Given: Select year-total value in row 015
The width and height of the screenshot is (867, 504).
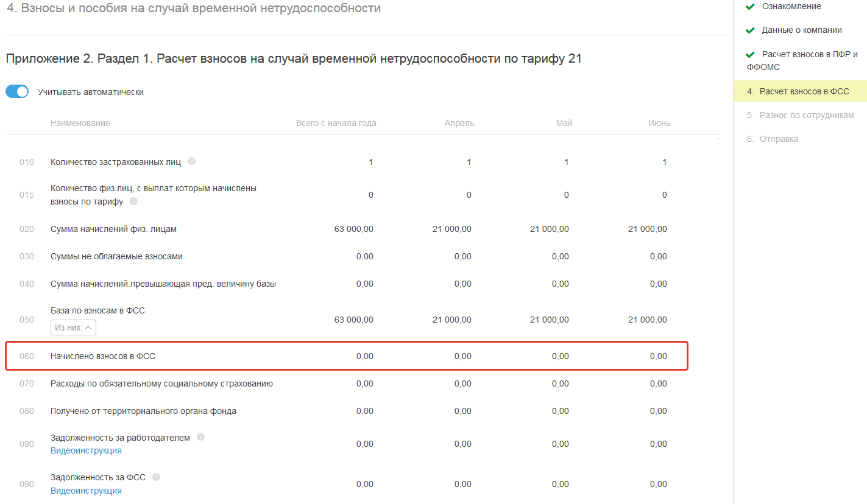Looking at the screenshot, I should 371,195.
